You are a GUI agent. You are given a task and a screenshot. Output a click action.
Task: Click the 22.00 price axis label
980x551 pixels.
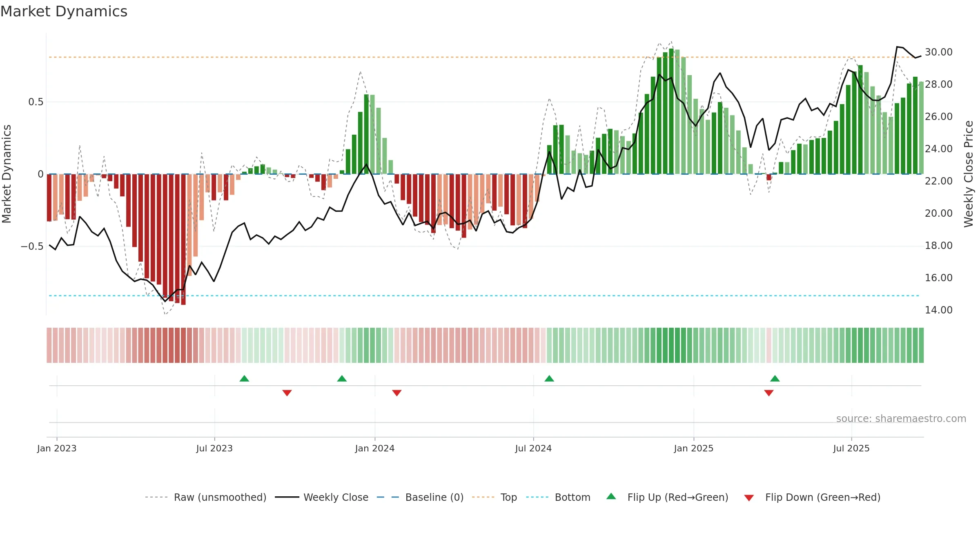[x=939, y=181]
